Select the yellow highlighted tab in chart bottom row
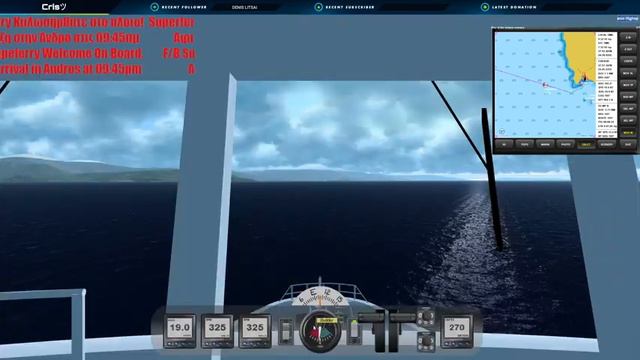Viewport: 640px width, 360px height. click(586, 144)
